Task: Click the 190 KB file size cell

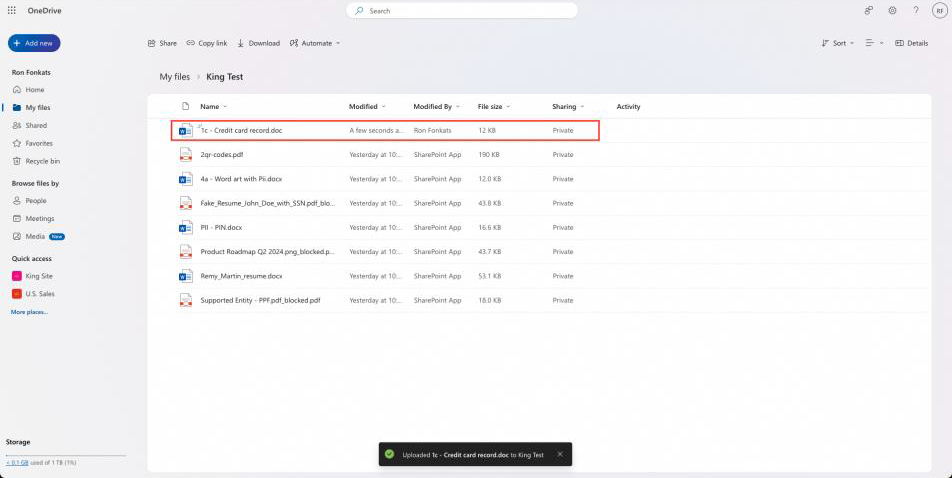Action: click(x=489, y=155)
